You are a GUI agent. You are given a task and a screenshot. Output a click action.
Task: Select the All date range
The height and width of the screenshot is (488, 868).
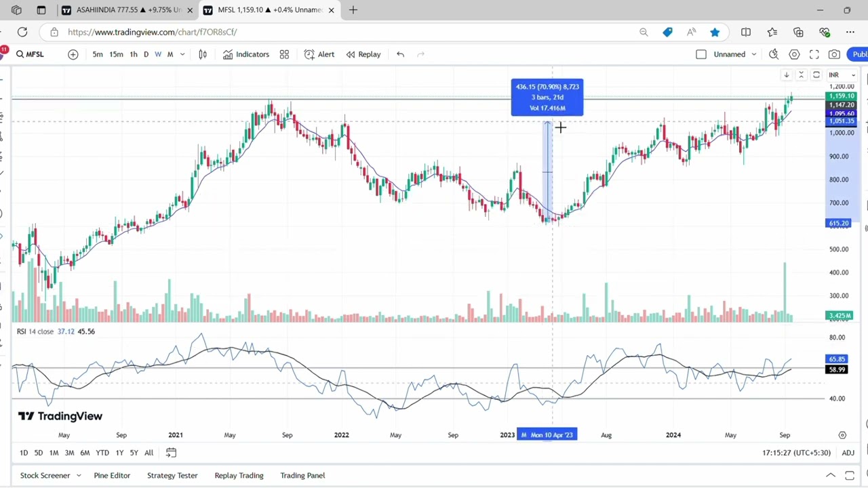[x=149, y=453]
